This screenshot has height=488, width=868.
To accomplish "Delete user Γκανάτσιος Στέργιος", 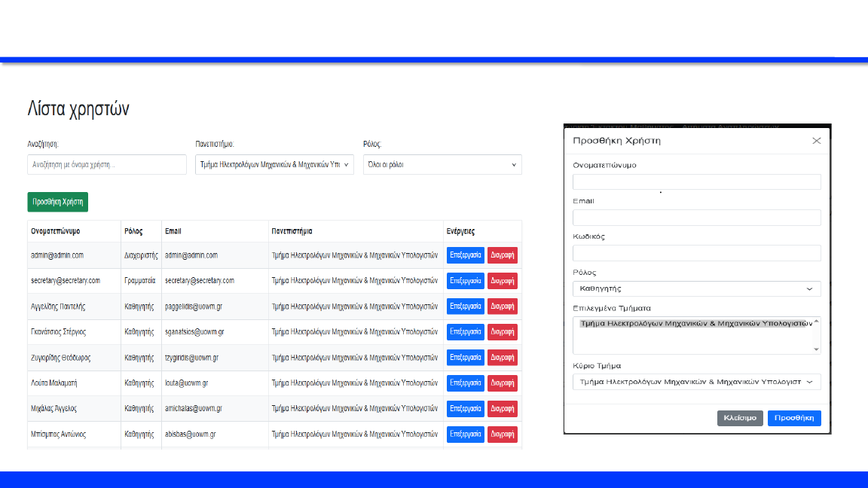I will (503, 332).
